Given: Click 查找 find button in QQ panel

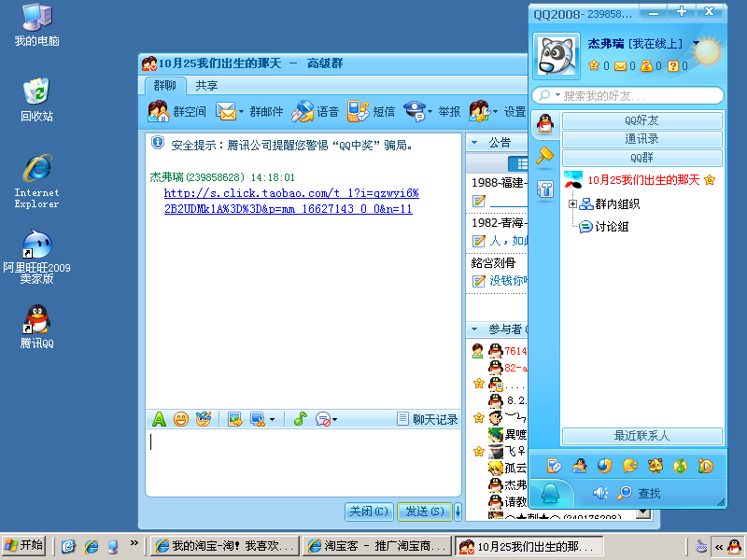Looking at the screenshot, I should (640, 494).
